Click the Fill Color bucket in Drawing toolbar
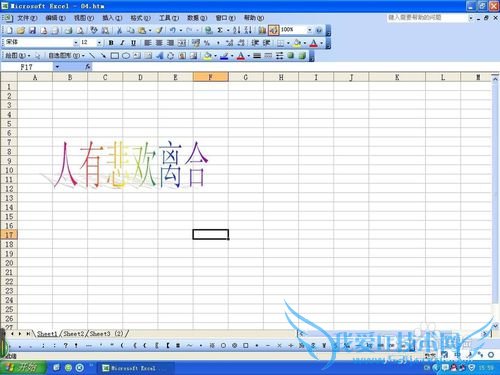Image resolution: width=500 pixels, height=375 pixels. [x=207, y=56]
